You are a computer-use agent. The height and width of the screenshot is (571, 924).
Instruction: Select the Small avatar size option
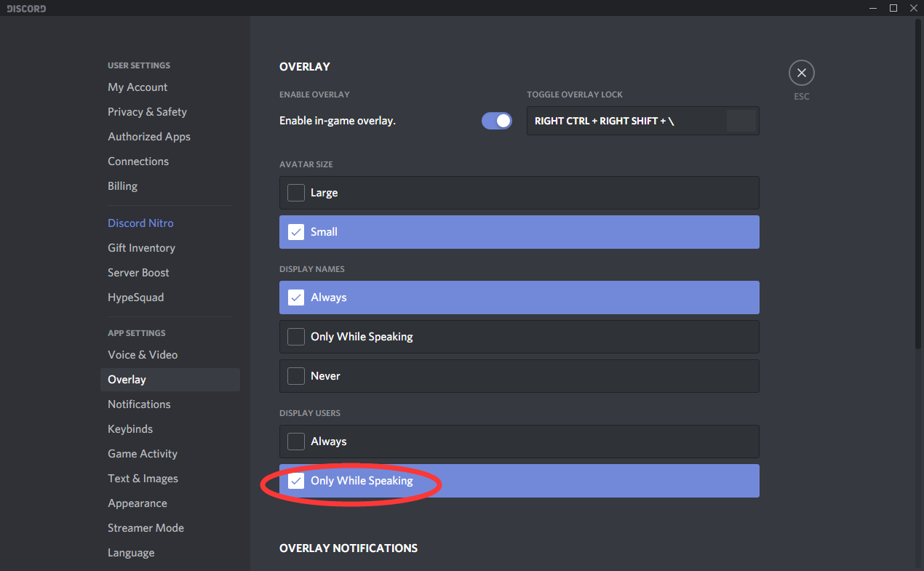519,232
